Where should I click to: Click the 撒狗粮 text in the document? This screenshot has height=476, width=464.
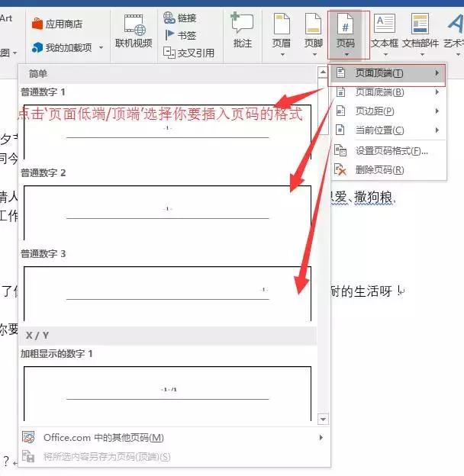coord(374,198)
